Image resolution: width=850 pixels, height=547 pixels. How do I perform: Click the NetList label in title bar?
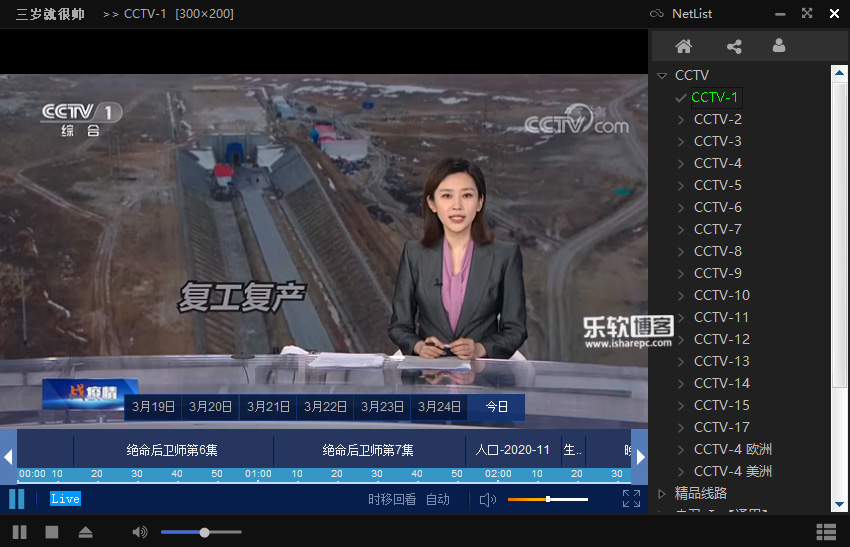click(x=692, y=14)
